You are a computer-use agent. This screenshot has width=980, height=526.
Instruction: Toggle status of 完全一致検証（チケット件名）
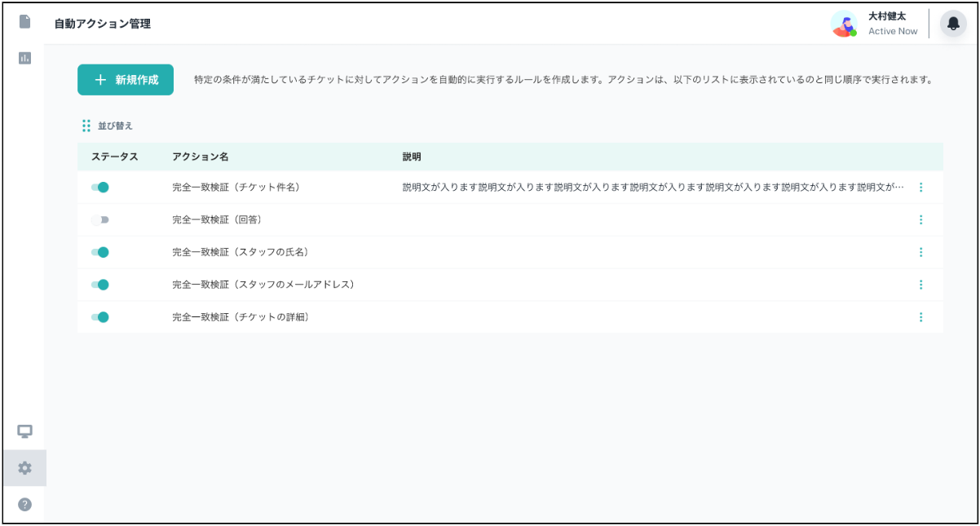[100, 188]
